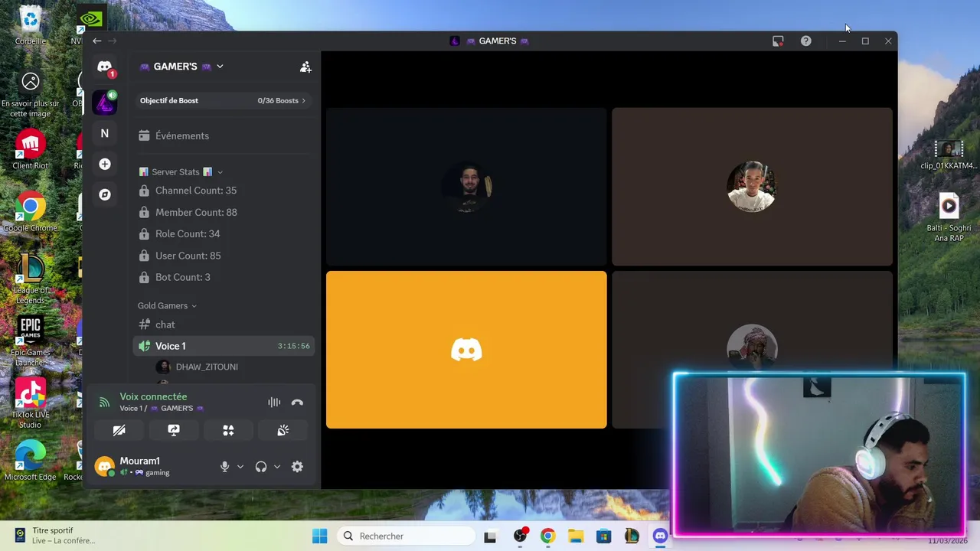Select the Corbeille recycle bin icon
The width and height of the screenshot is (980, 551).
coord(31,25)
